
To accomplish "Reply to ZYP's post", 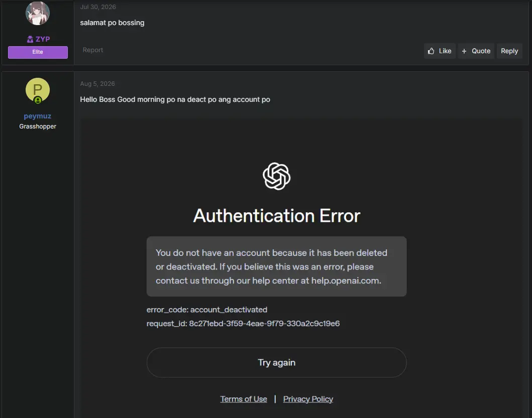I will 509,51.
